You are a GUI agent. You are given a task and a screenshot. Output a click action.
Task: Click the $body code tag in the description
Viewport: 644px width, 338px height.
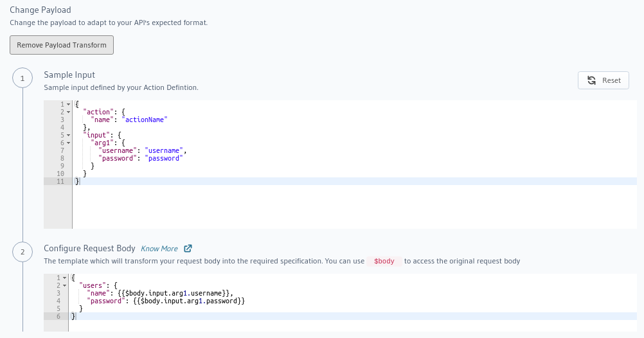384,262
